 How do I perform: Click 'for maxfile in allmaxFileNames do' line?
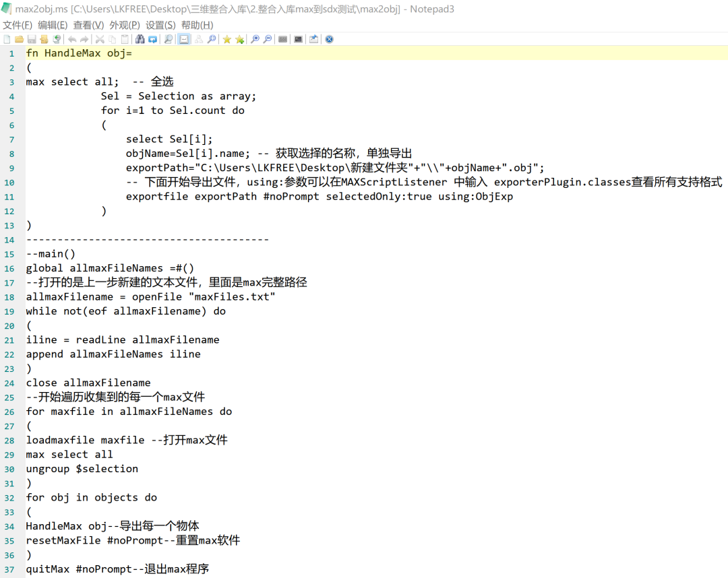click(x=129, y=412)
